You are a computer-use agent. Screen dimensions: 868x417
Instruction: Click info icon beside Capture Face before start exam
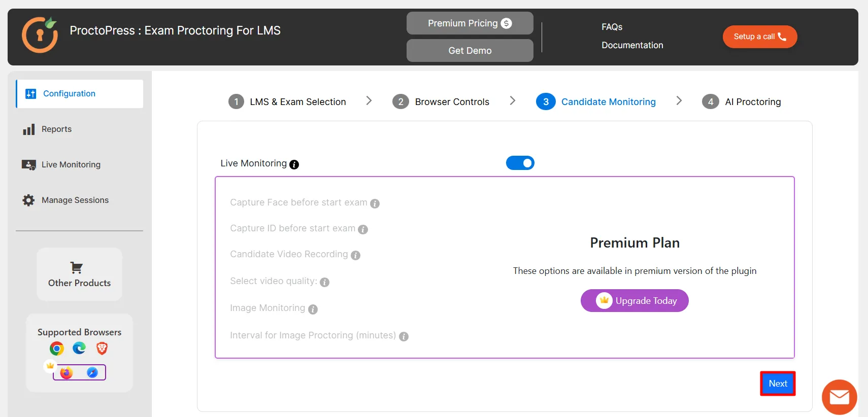375,203
